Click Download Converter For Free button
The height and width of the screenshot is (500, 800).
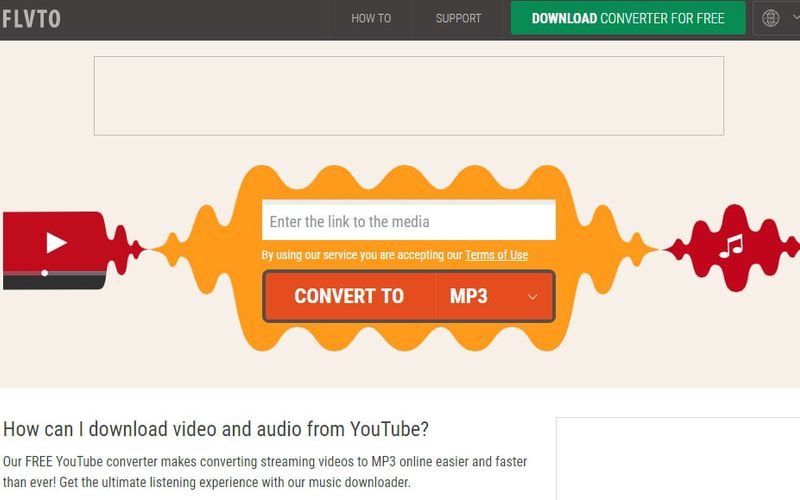coord(628,18)
